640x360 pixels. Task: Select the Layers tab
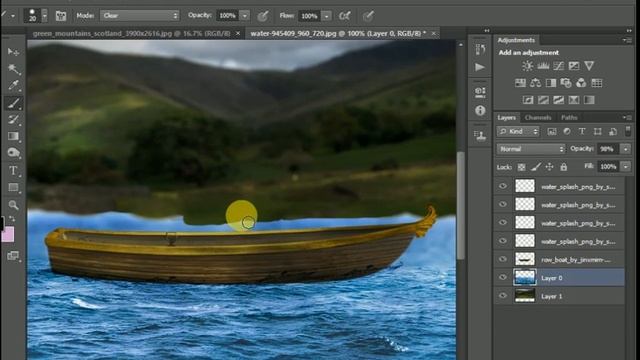(507, 118)
